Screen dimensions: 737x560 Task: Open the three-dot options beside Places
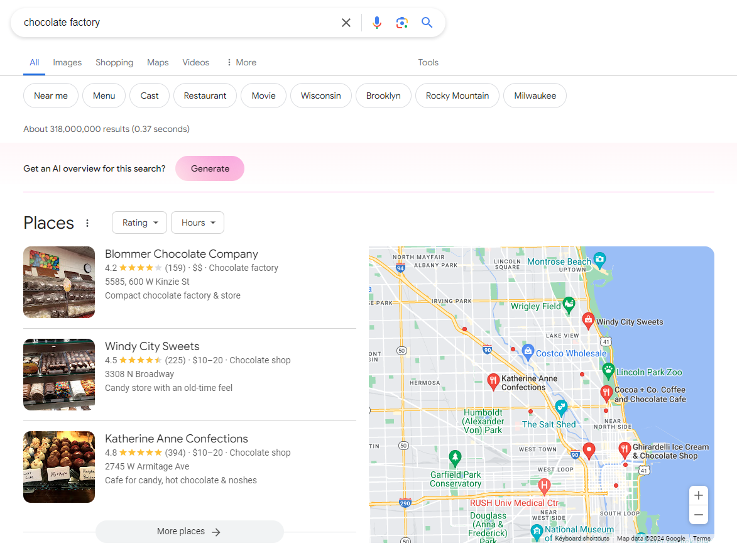[87, 223]
